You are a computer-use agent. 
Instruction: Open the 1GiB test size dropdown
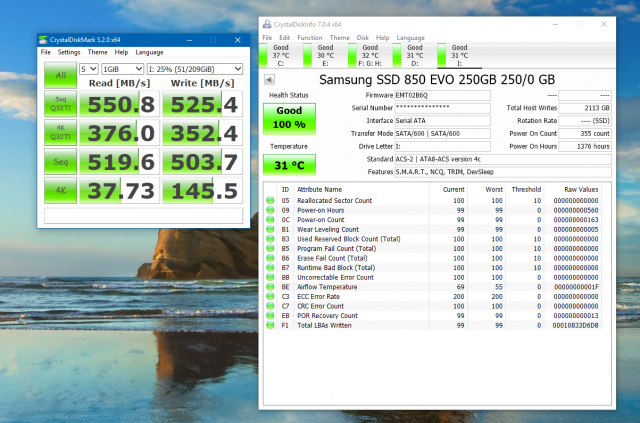click(123, 69)
